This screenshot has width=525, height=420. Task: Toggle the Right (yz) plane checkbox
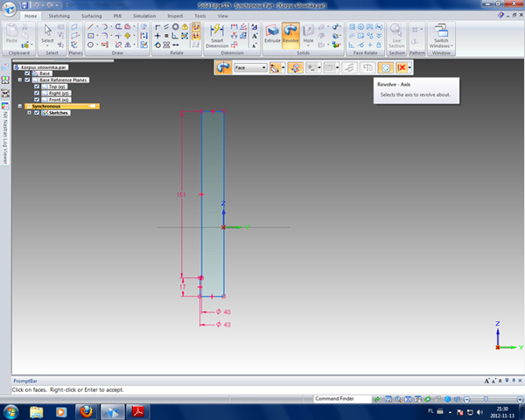click(x=37, y=93)
